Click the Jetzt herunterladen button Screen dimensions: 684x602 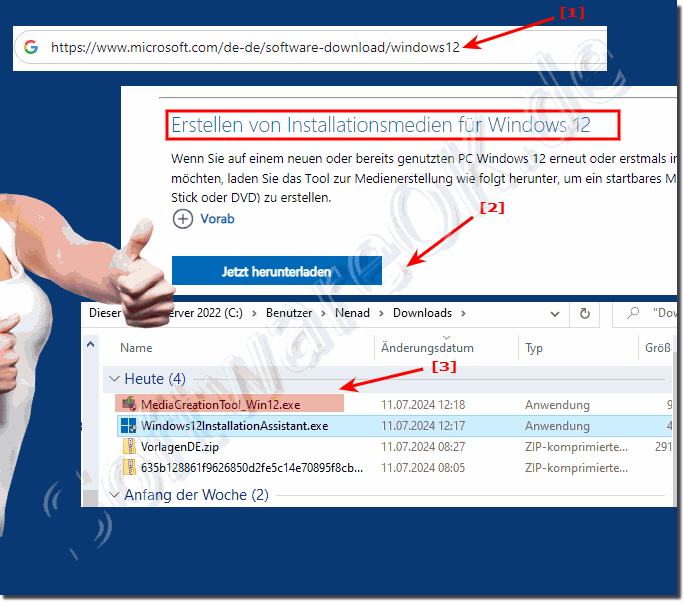277,271
